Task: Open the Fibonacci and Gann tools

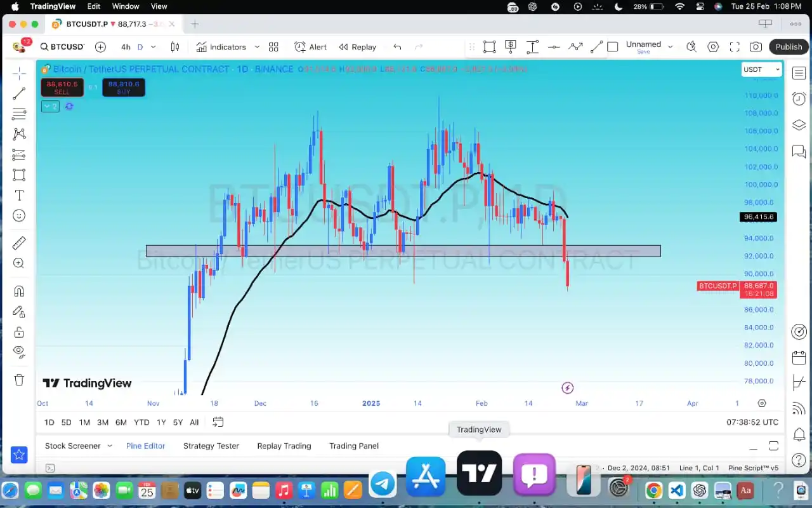Action: (x=19, y=114)
